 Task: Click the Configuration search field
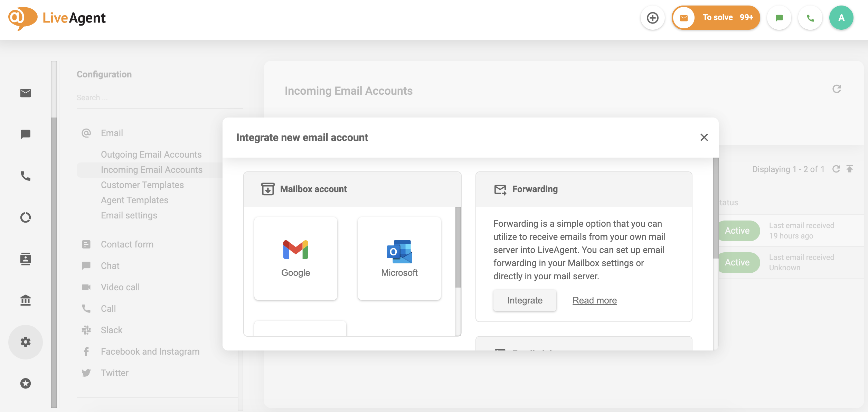160,97
